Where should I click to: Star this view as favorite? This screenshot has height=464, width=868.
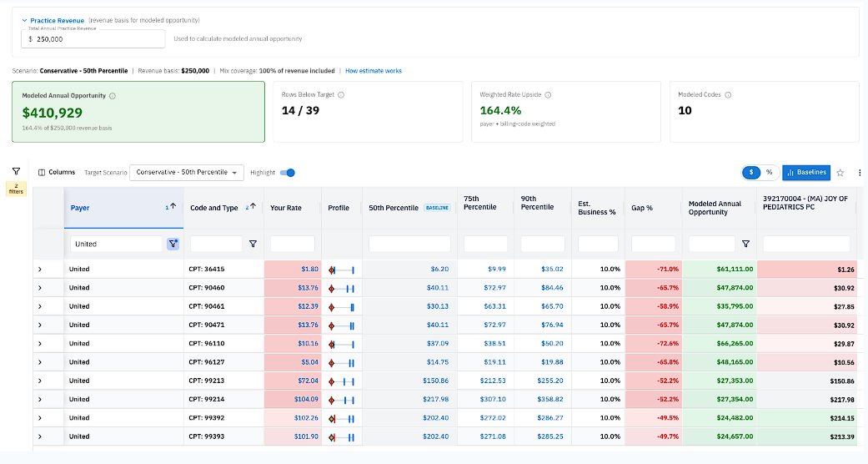point(840,173)
